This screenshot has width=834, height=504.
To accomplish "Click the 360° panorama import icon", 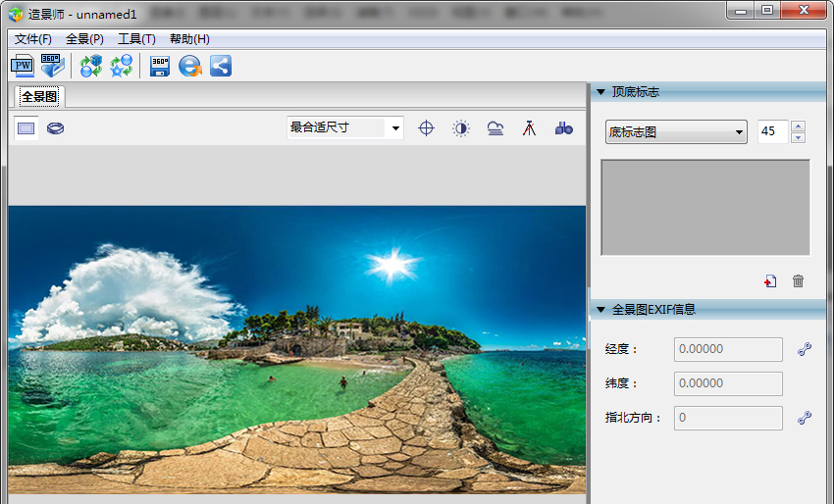I will click(51, 66).
